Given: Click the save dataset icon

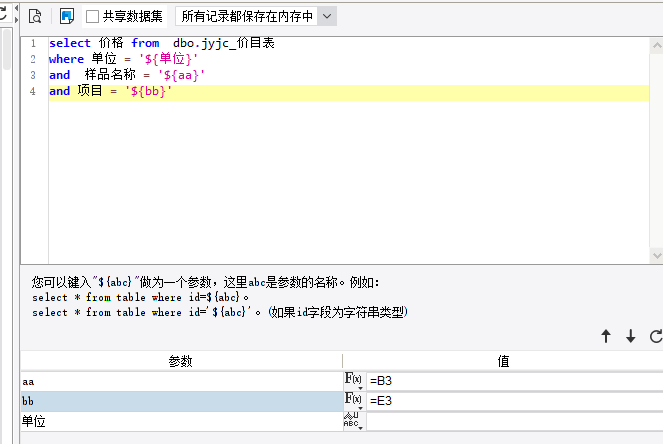Looking at the screenshot, I should coord(67,16).
